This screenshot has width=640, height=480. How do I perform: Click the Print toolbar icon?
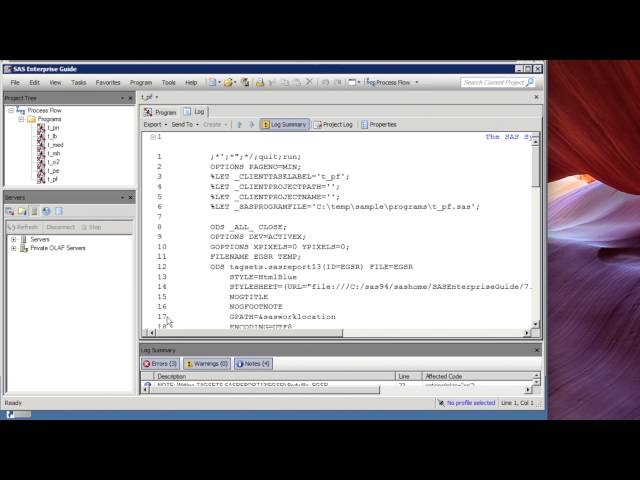(260, 82)
